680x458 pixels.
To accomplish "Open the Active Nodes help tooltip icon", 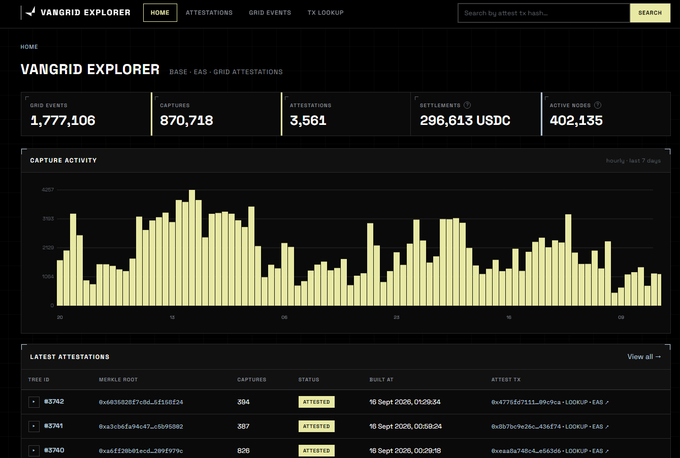I will [598, 105].
